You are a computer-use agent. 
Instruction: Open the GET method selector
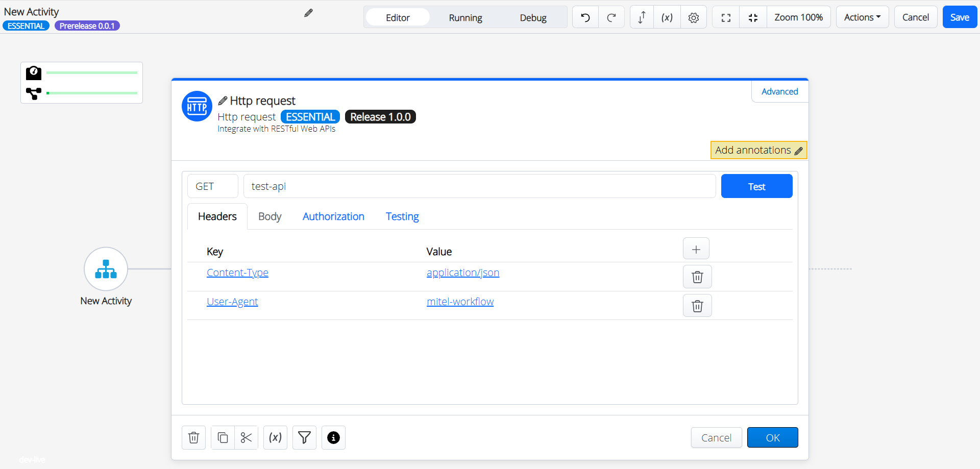212,186
